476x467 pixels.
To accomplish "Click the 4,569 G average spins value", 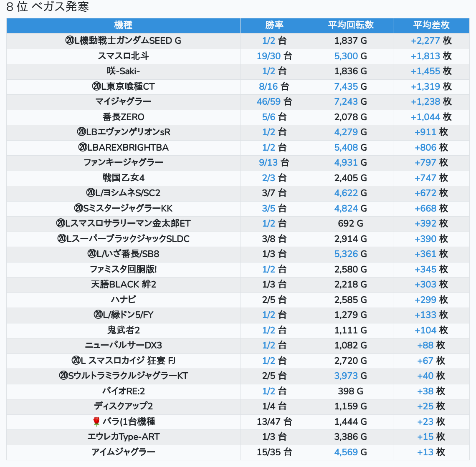I will pos(351,452).
